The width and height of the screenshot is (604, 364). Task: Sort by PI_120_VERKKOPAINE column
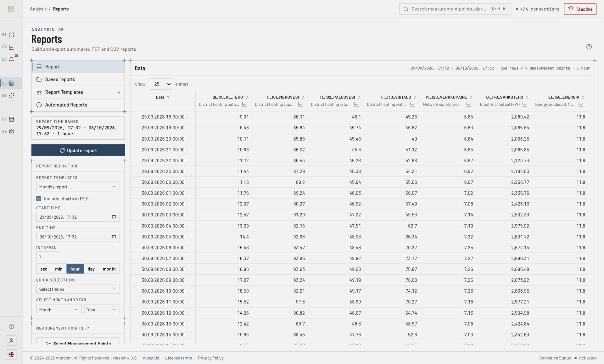click(x=449, y=98)
